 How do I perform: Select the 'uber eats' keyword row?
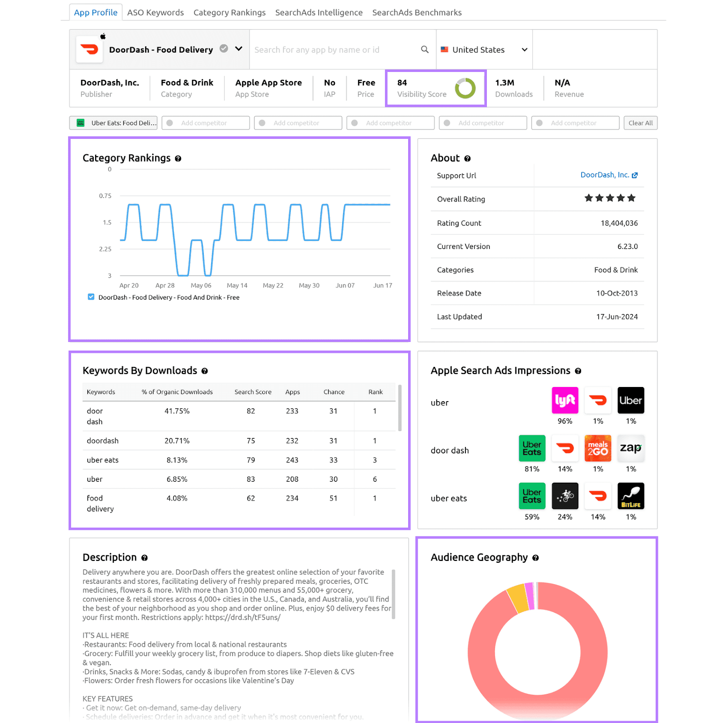239,460
